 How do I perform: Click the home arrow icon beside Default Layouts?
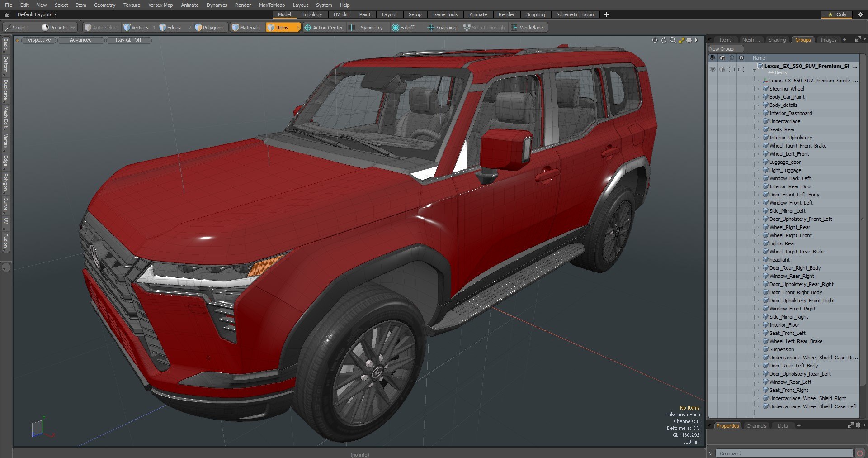6,14
